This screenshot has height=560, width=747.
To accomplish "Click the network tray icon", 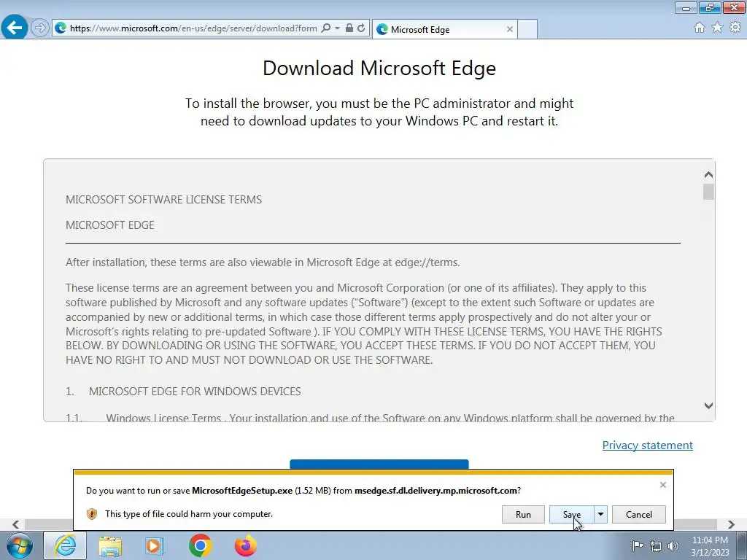I will [x=656, y=546].
